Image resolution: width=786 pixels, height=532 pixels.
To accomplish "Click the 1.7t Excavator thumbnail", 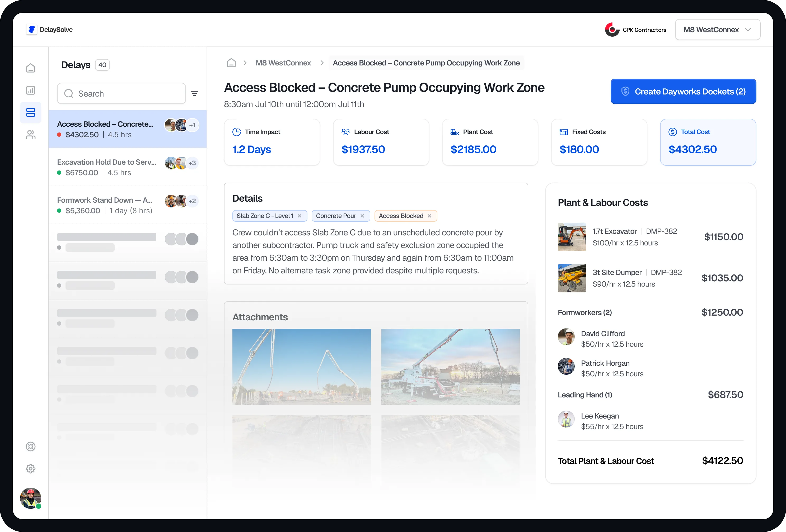I will coord(572,237).
